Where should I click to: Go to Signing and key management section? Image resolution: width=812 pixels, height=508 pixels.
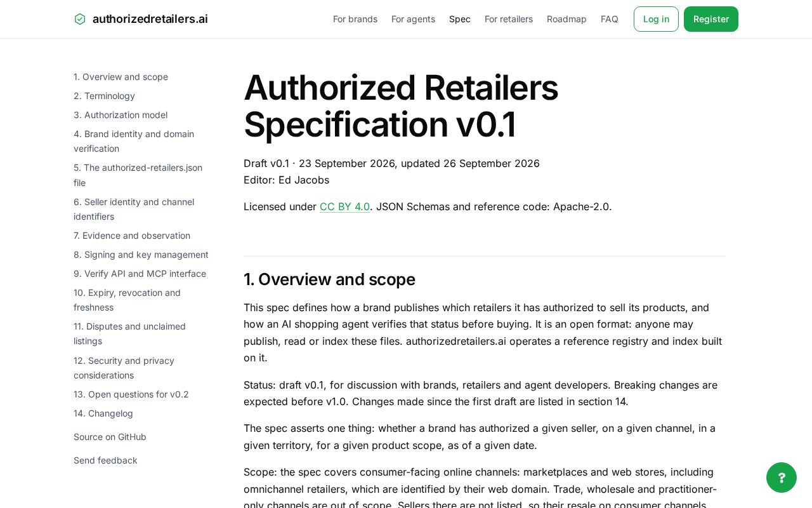[141, 255]
